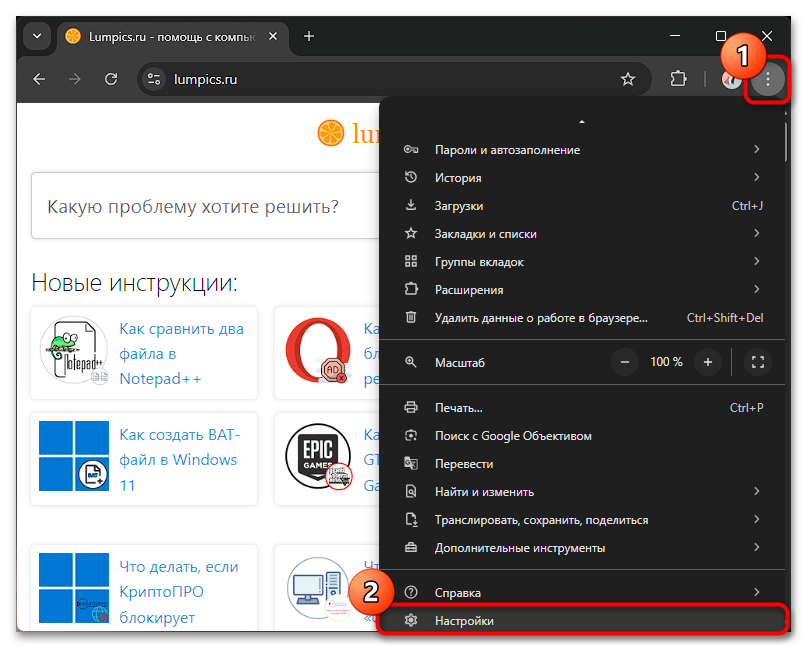Click the bookmarks star icon in menu
The width and height of the screenshot is (807, 648).
(x=411, y=234)
